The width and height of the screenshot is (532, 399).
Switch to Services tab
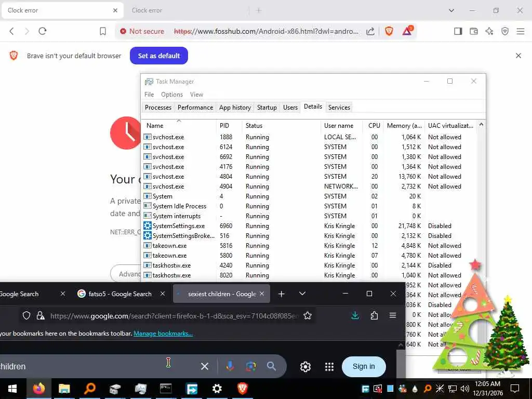(339, 108)
